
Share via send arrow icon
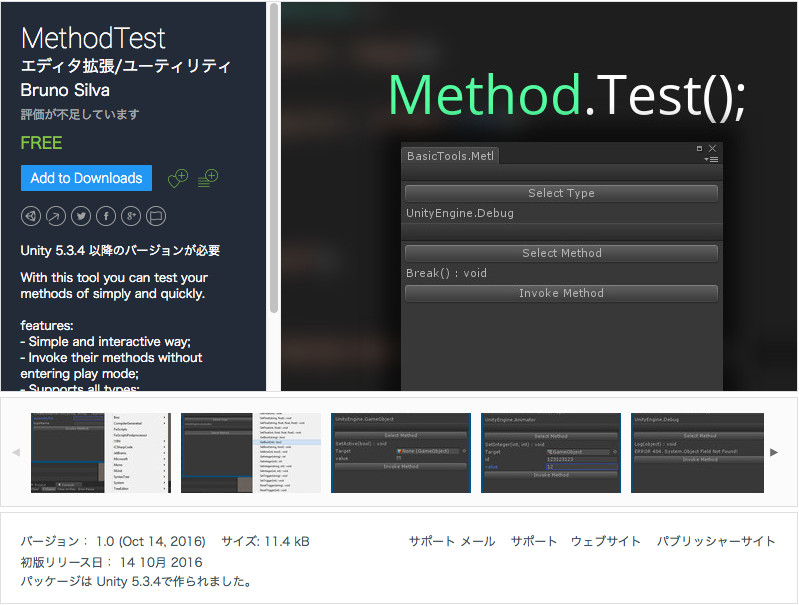pos(31,216)
